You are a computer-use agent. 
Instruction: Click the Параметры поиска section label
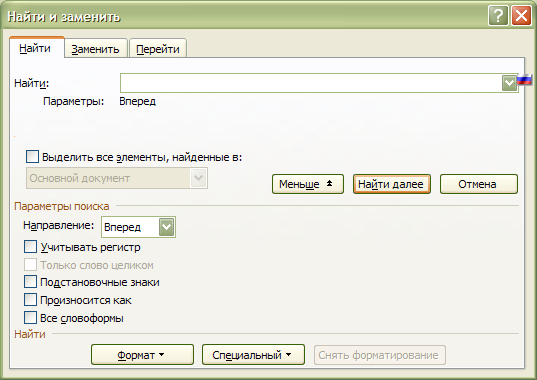(x=62, y=206)
